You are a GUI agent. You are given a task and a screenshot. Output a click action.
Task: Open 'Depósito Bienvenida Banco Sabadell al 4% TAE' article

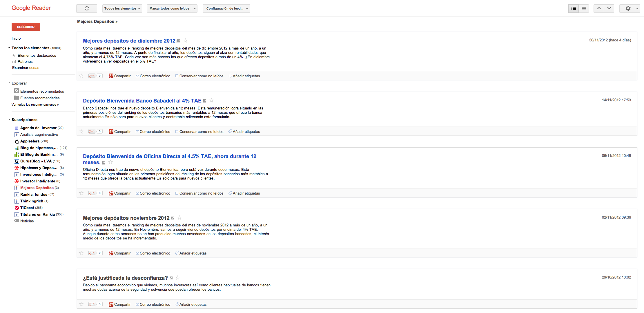[x=142, y=101]
